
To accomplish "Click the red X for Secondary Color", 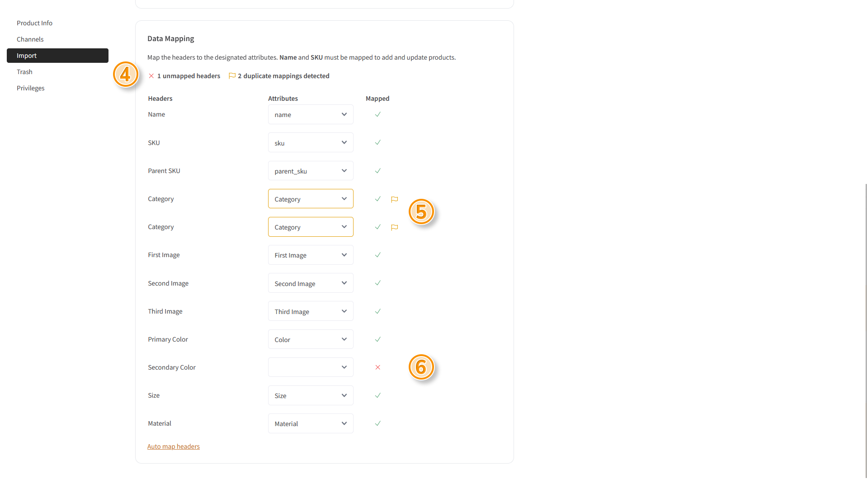I will pos(377,367).
